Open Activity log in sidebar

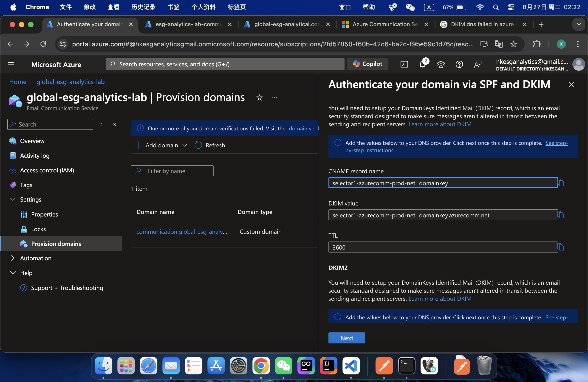tap(35, 156)
